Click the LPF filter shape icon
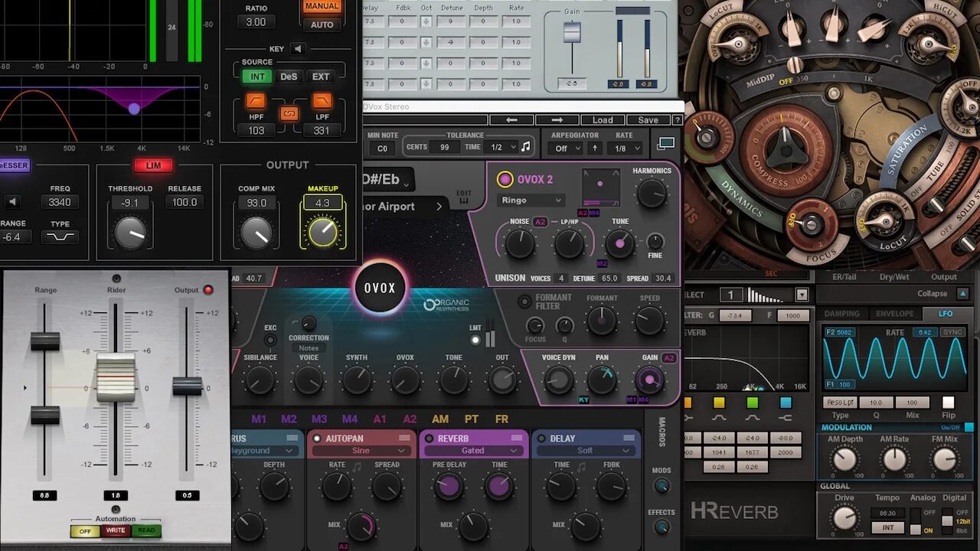 (x=322, y=101)
